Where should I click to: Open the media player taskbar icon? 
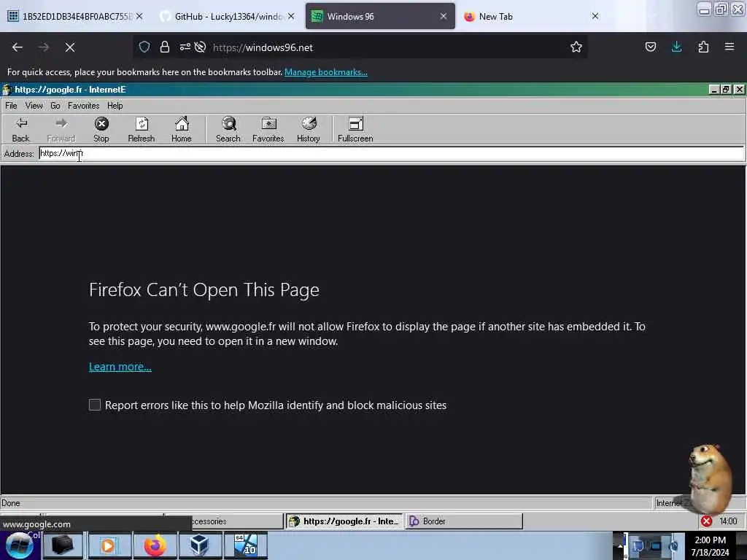pyautogui.click(x=109, y=545)
